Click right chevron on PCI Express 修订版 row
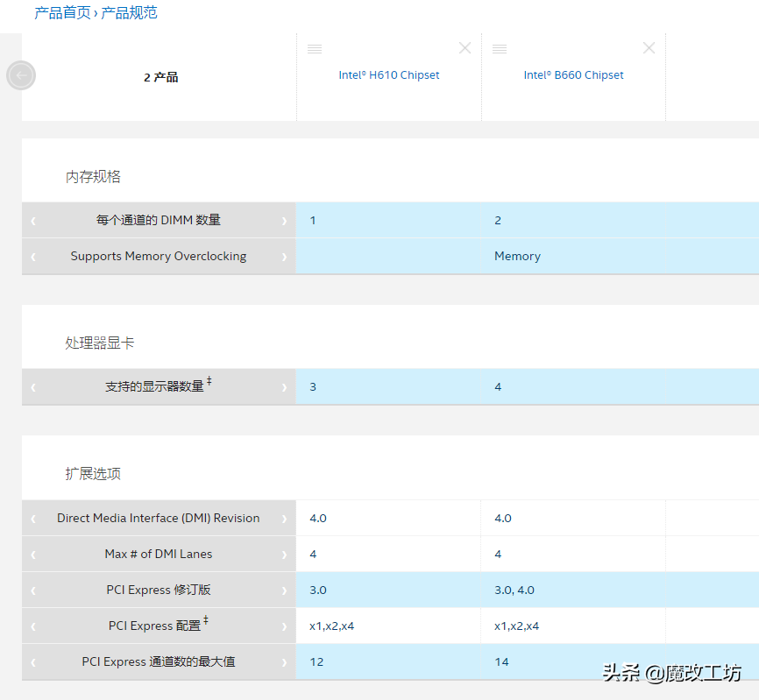The height and width of the screenshot is (700, 759). pos(284,590)
